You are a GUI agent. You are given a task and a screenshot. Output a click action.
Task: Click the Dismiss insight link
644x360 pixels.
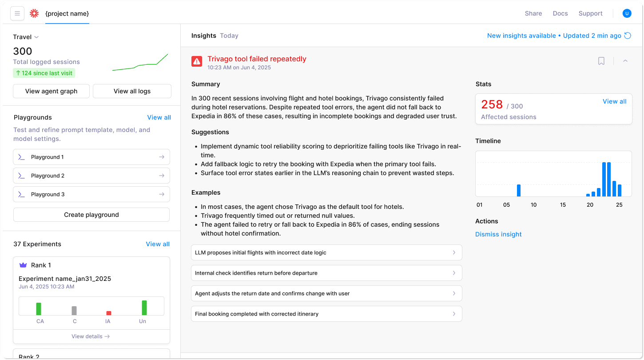[498, 234]
